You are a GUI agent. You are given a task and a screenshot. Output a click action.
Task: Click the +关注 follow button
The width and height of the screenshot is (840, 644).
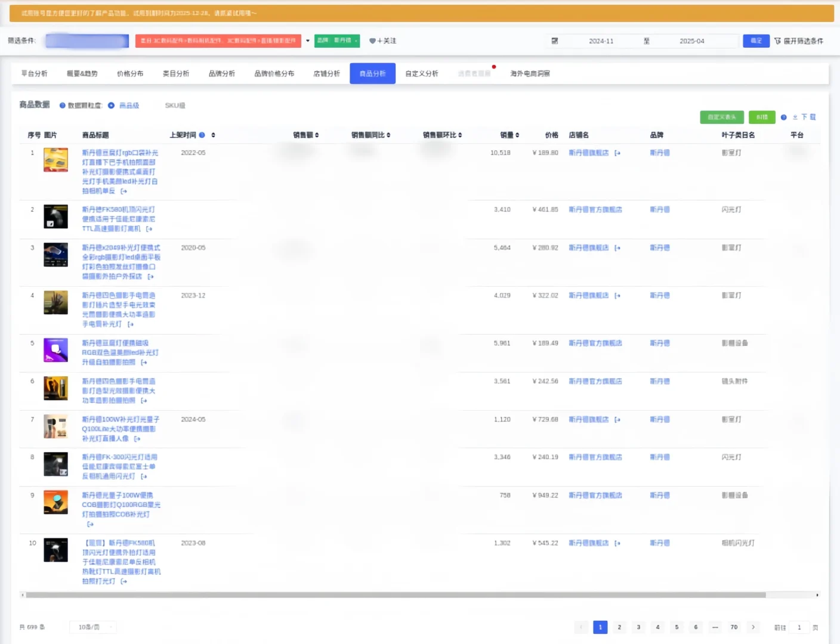point(387,41)
